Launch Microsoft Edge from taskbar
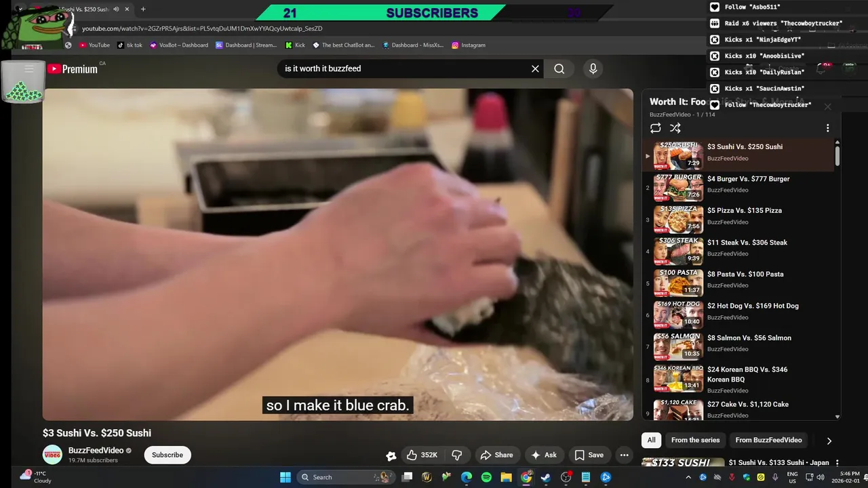This screenshot has width=868, height=488. (467, 477)
